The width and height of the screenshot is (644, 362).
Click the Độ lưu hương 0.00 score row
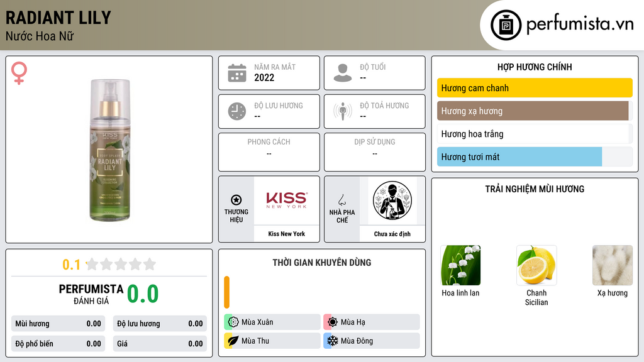160,324
